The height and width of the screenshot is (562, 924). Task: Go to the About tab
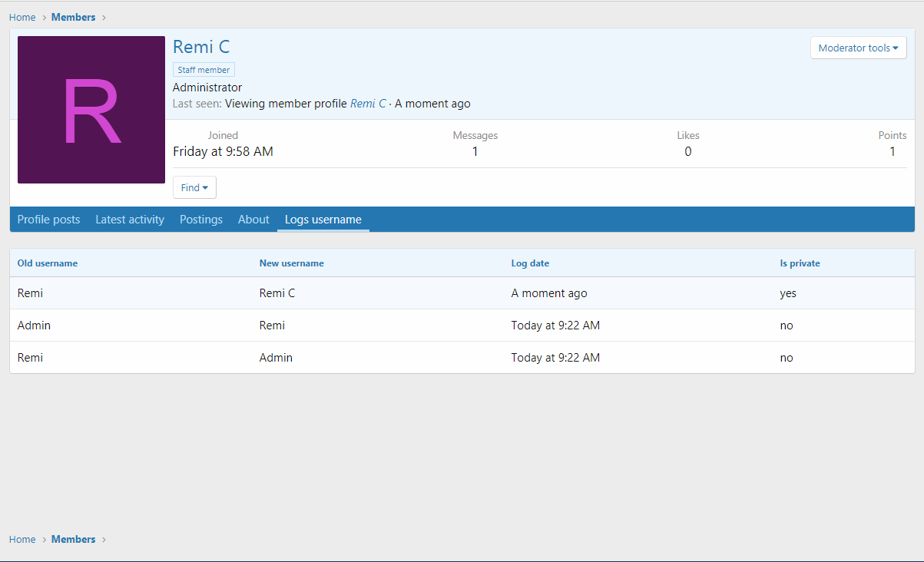pos(253,220)
